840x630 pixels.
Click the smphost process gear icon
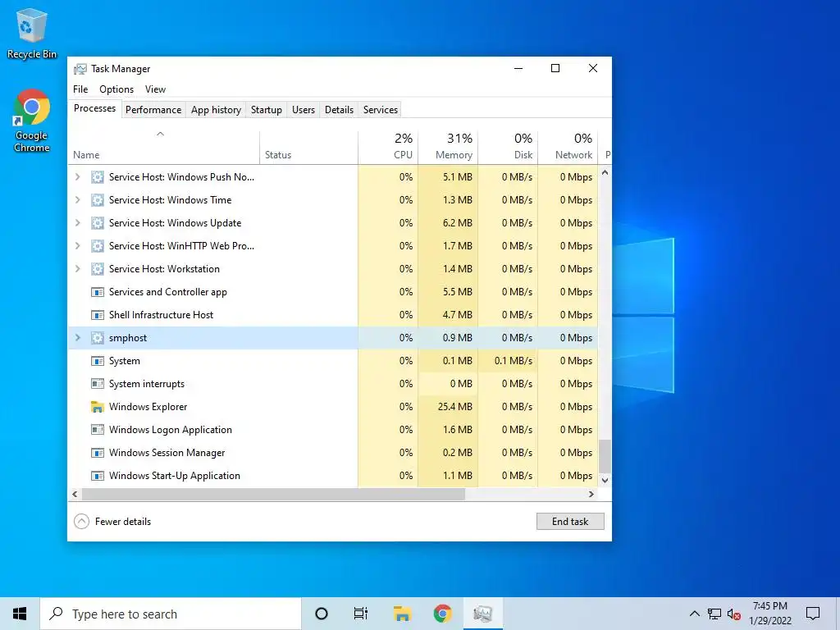point(98,338)
